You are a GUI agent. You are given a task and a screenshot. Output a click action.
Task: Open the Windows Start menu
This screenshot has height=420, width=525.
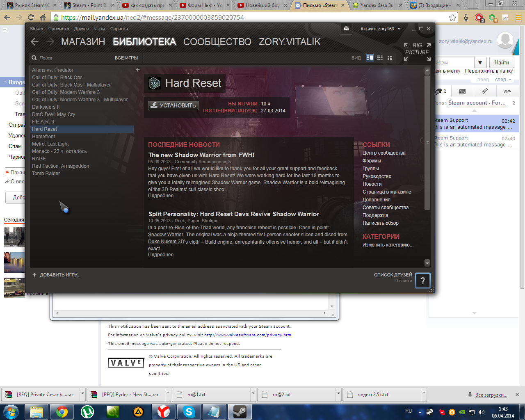tap(11, 412)
